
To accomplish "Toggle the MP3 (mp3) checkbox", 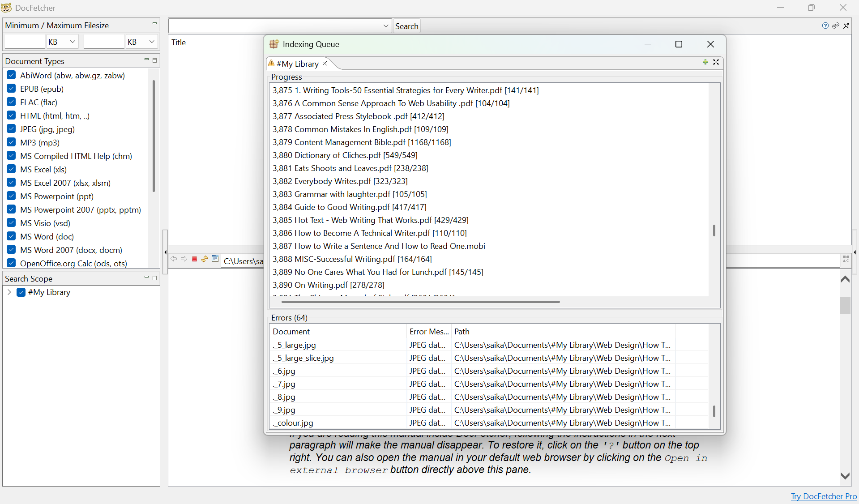I will (x=12, y=142).
